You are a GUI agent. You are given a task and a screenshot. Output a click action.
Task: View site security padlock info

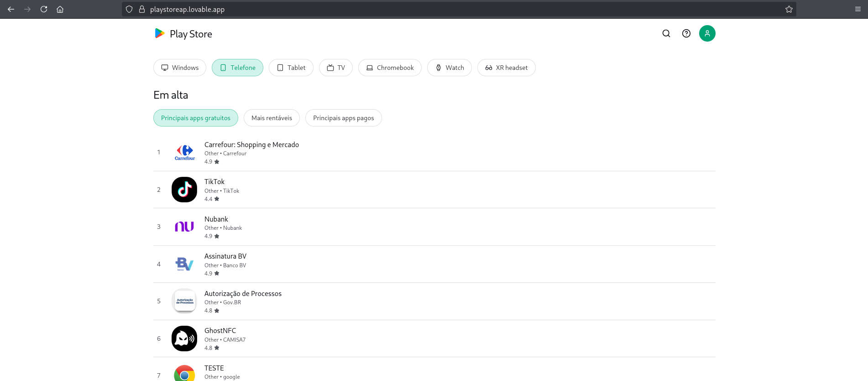[142, 9]
